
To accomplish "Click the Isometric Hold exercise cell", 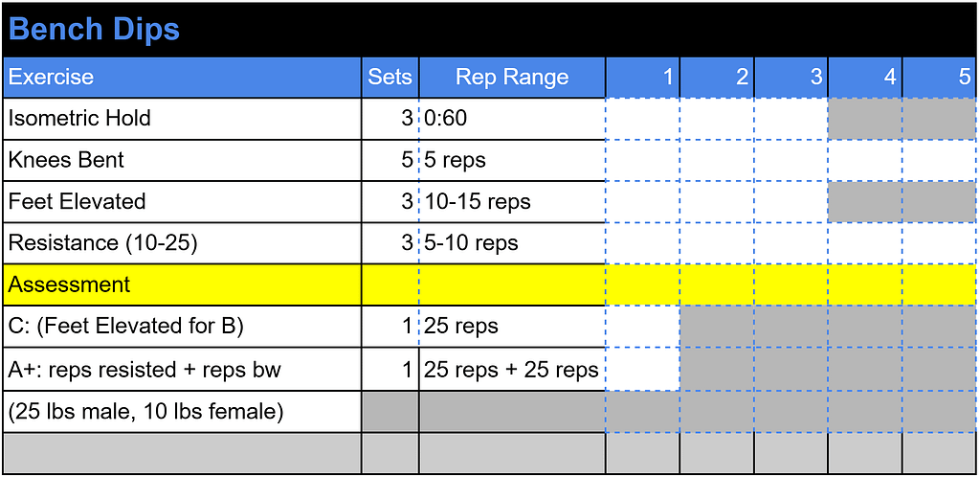I will (x=182, y=119).
